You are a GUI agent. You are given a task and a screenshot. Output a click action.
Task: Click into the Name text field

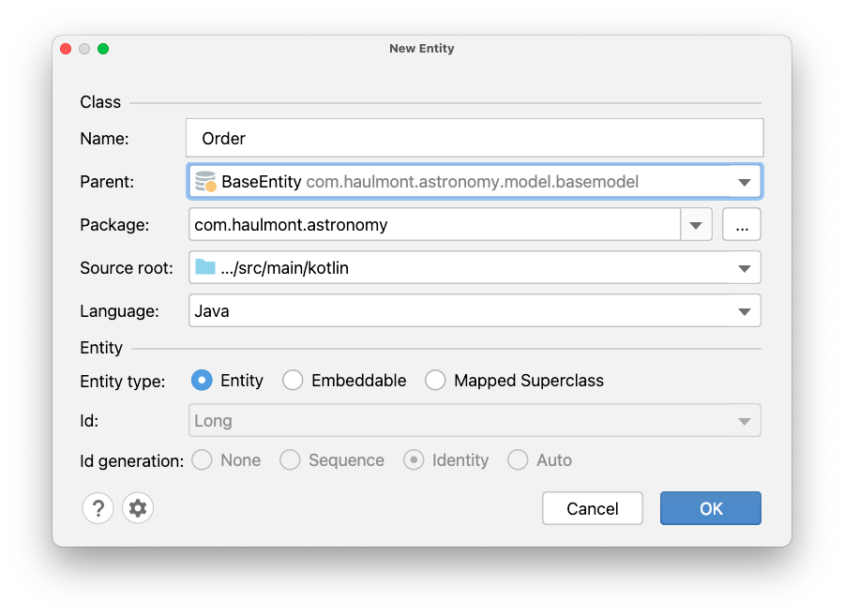(475, 138)
